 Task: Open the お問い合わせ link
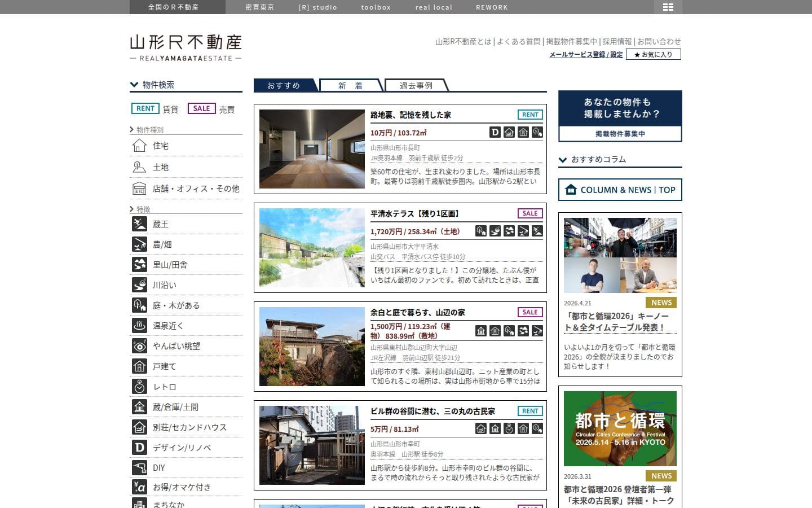(659, 41)
